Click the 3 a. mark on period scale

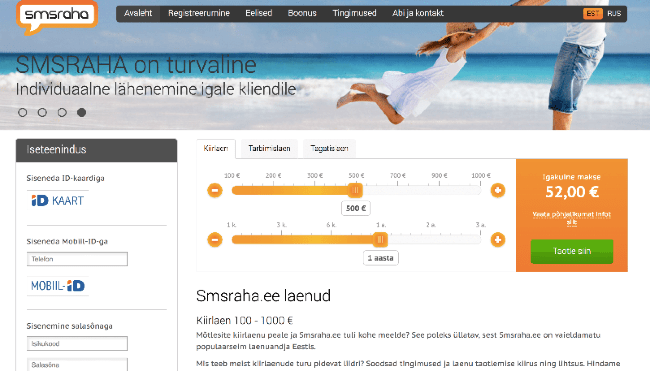(x=480, y=225)
